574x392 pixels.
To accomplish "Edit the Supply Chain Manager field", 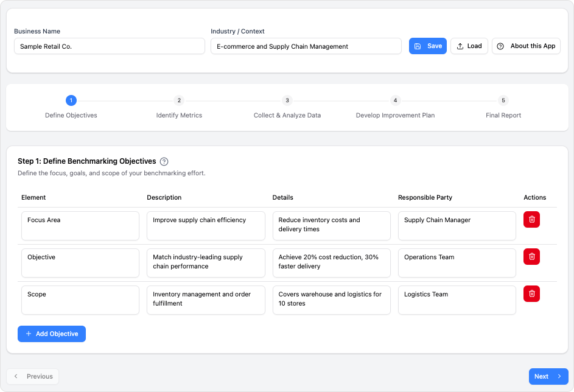I will (x=457, y=226).
